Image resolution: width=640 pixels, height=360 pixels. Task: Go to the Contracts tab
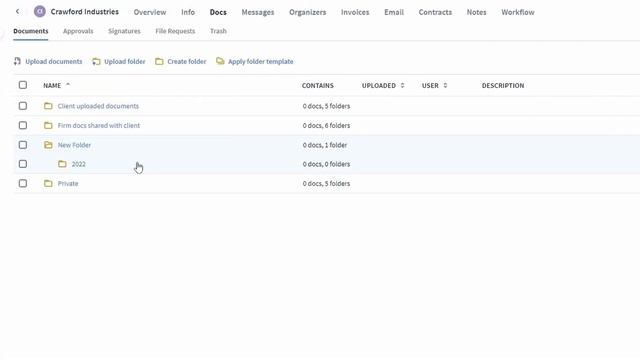tap(435, 12)
